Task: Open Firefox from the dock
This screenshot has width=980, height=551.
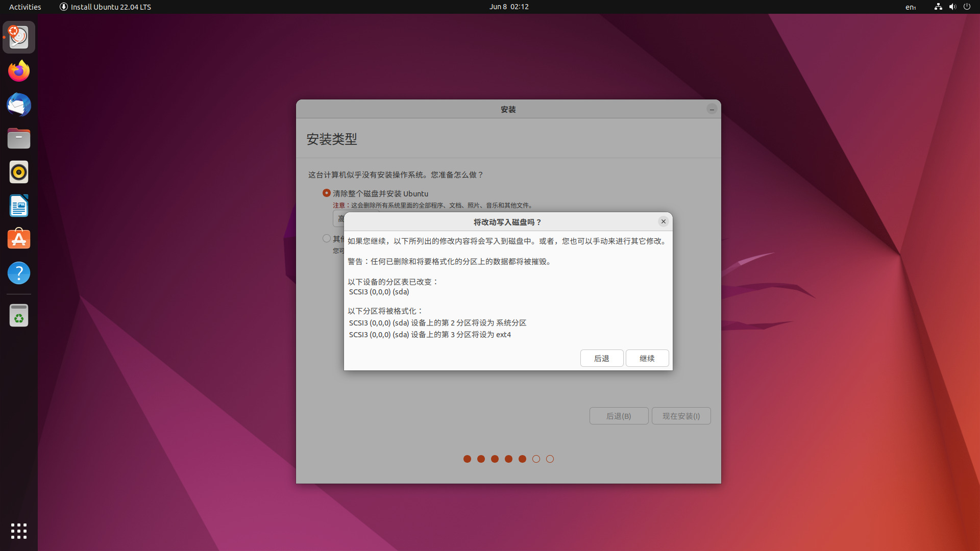Action: (x=18, y=70)
